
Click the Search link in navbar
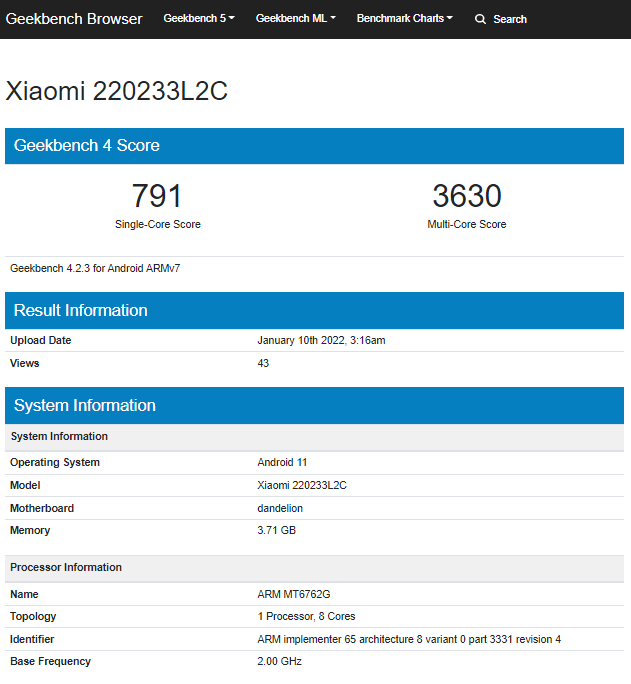click(x=510, y=19)
